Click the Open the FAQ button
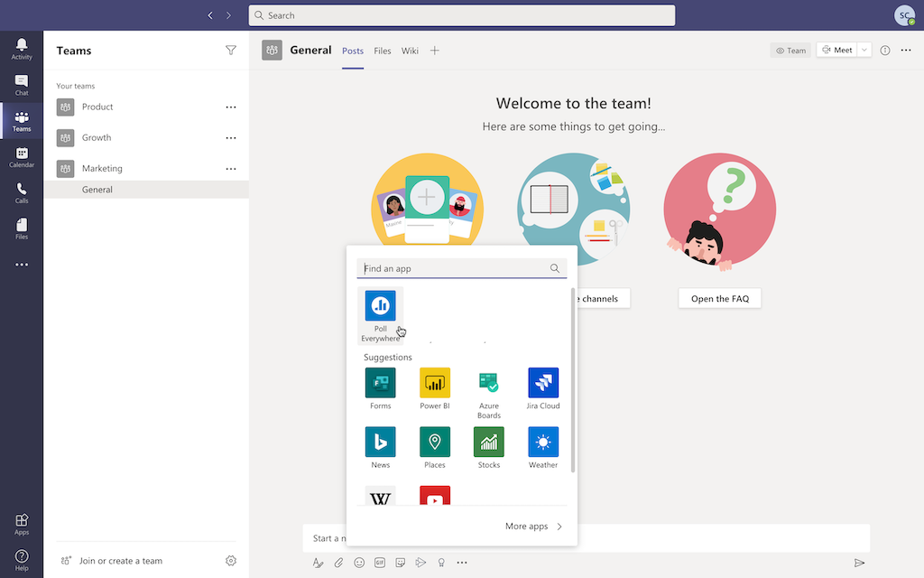Image resolution: width=924 pixels, height=578 pixels. [x=720, y=298]
